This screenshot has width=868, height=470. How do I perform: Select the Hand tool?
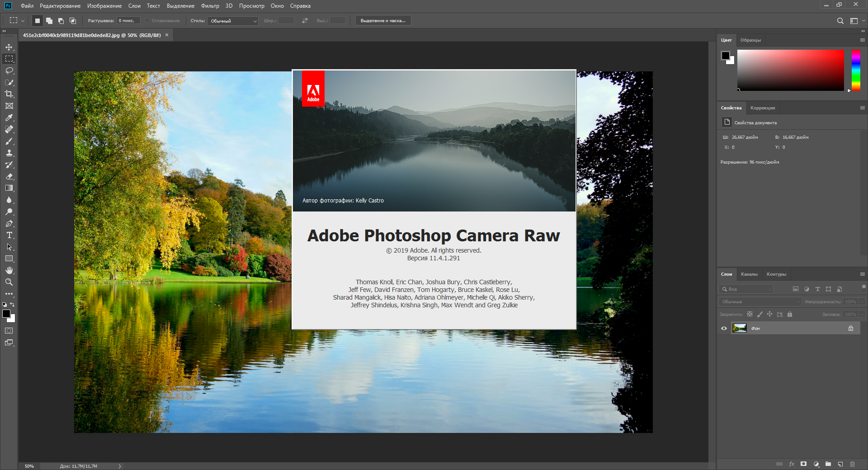(x=9, y=270)
